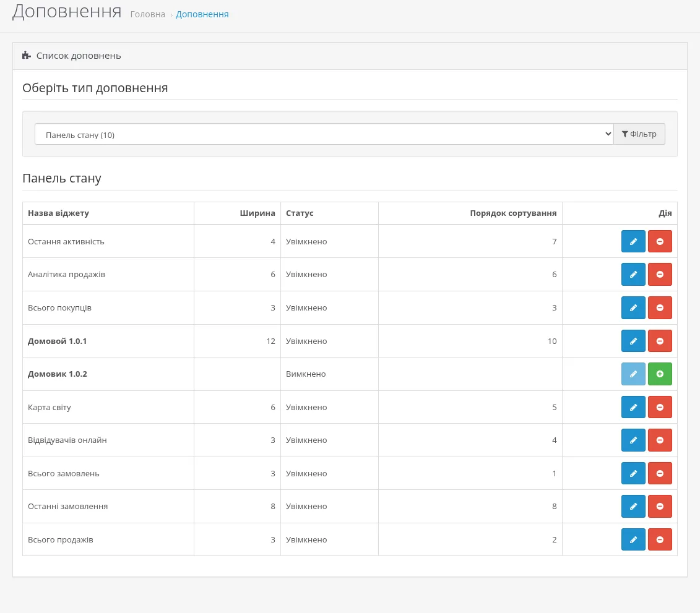700x613 pixels.
Task: Edit the Всього покупців widget
Action: pos(633,308)
